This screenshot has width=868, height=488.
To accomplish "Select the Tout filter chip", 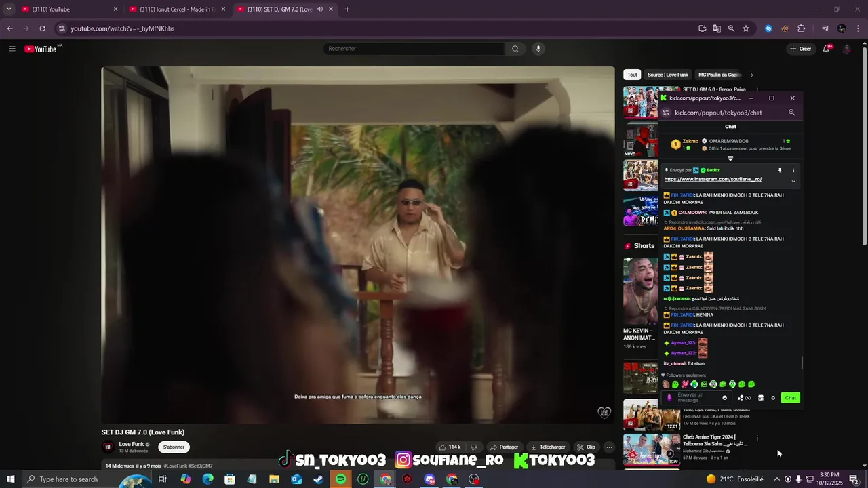I will pyautogui.click(x=632, y=75).
